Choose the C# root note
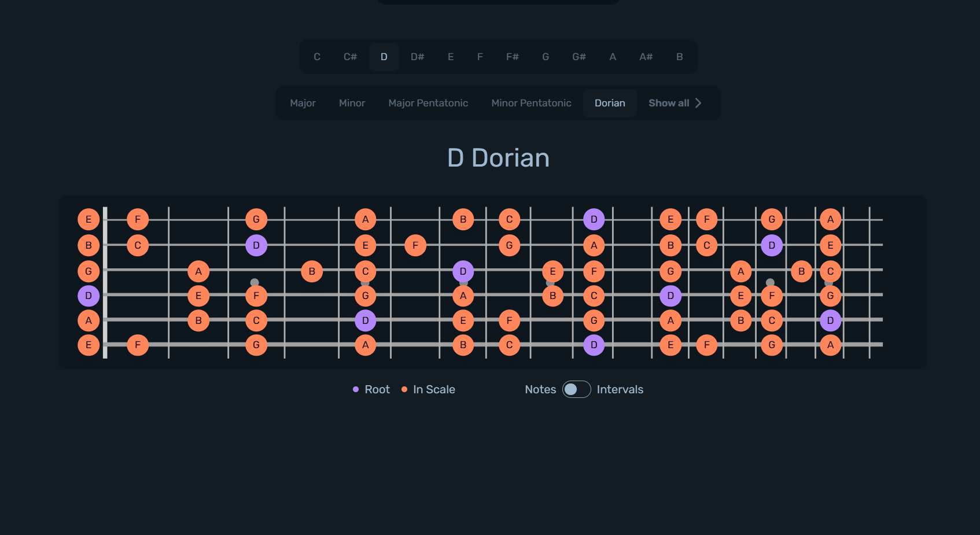Image resolution: width=980 pixels, height=535 pixels. coord(350,57)
